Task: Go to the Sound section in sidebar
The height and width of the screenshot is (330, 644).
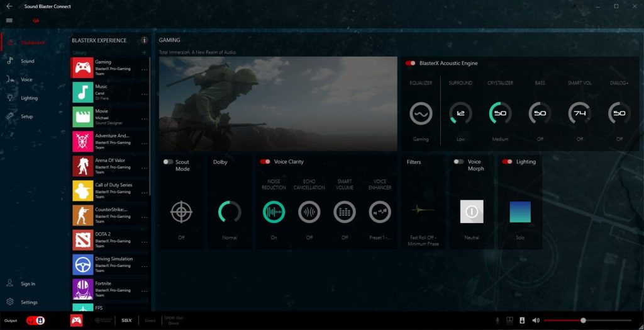Action: coord(27,61)
